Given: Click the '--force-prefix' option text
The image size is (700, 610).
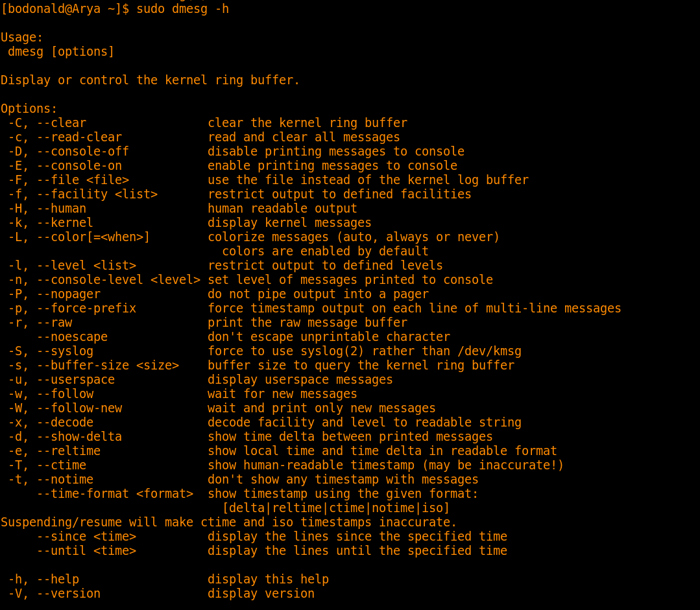Looking at the screenshot, I should click(86, 309).
